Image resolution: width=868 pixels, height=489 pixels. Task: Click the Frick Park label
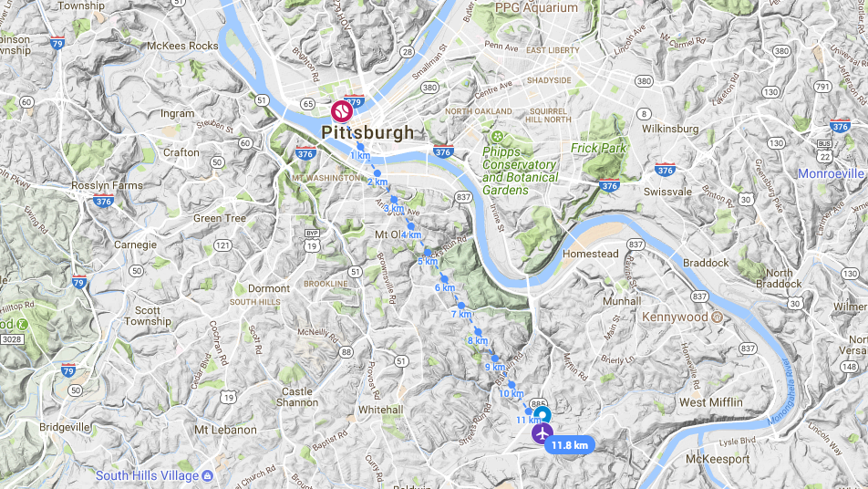(x=598, y=149)
